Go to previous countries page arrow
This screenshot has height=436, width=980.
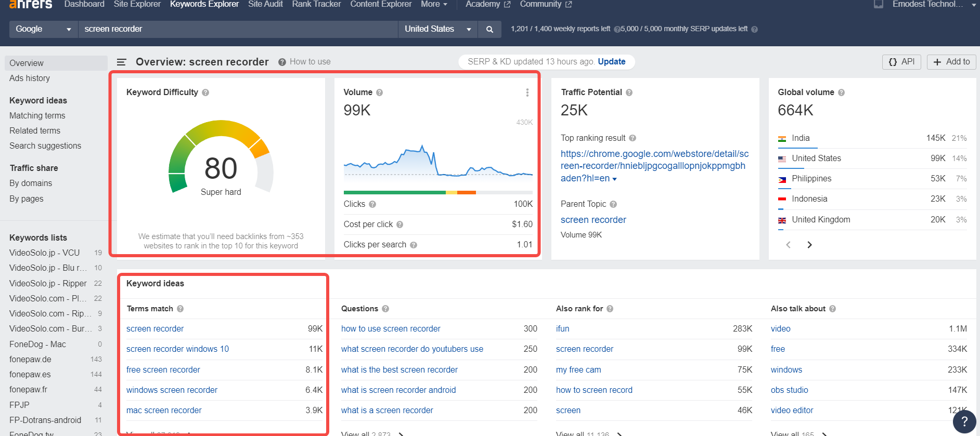pyautogui.click(x=789, y=245)
